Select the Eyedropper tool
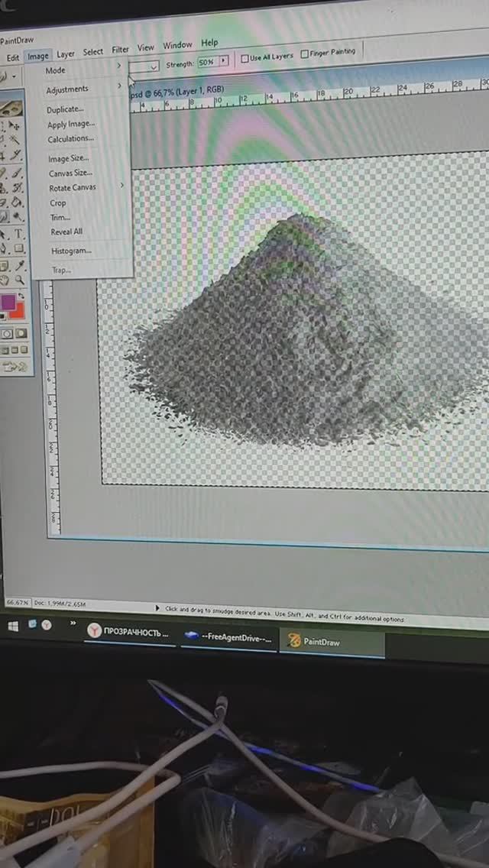 [x=19, y=265]
